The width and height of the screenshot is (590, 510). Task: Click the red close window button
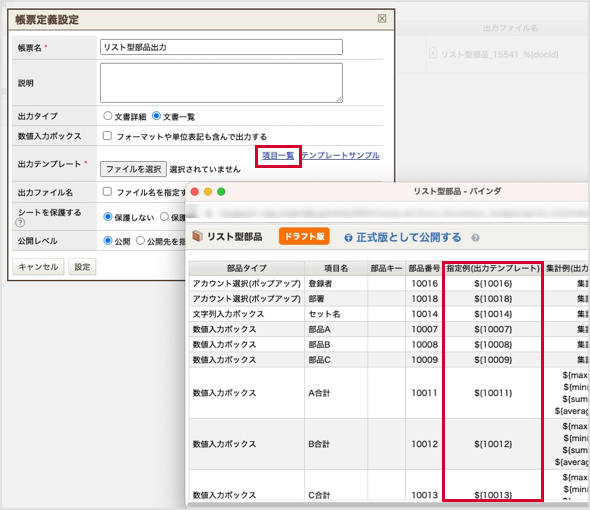(x=195, y=192)
